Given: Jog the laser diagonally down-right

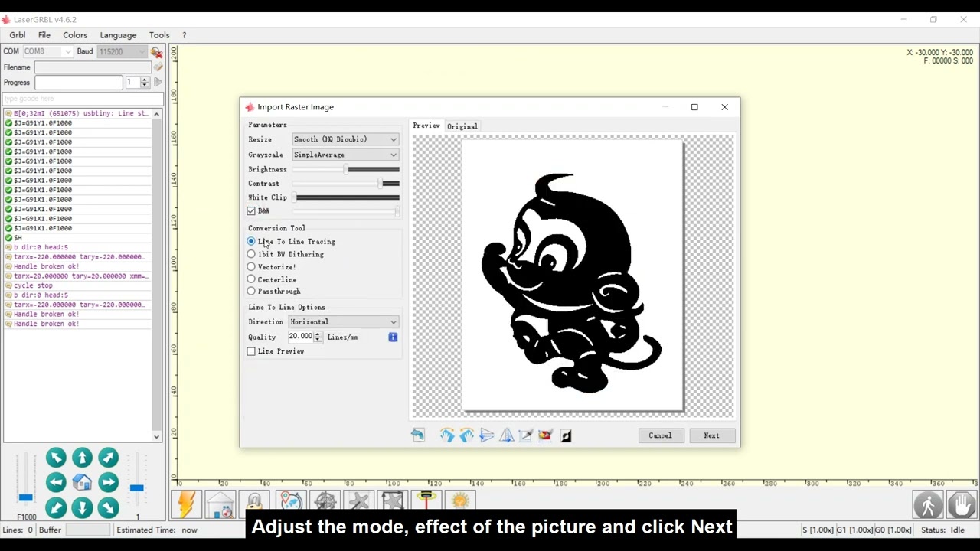Looking at the screenshot, I should tap(108, 507).
